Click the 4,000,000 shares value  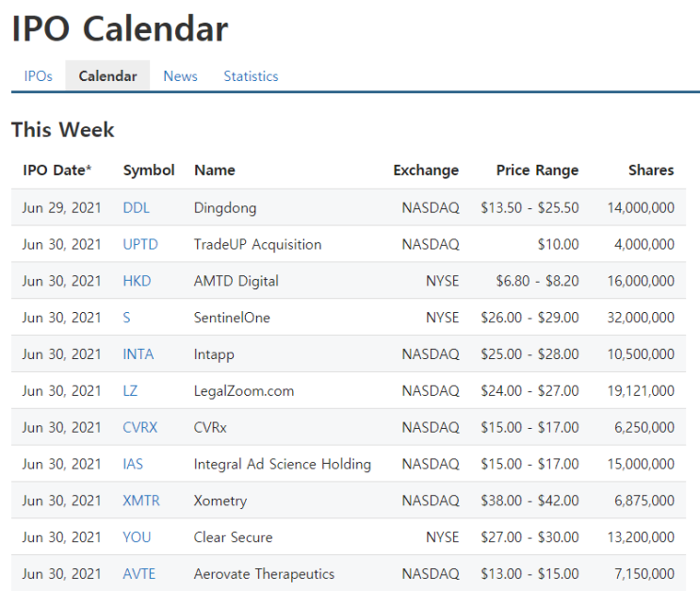[644, 244]
